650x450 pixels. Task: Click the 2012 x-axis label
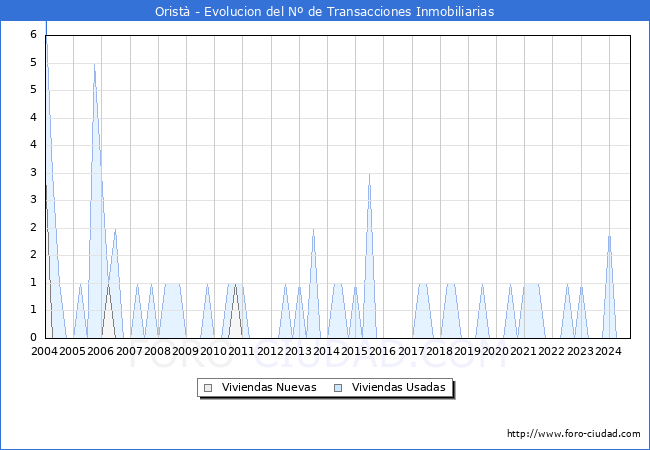pyautogui.click(x=270, y=351)
